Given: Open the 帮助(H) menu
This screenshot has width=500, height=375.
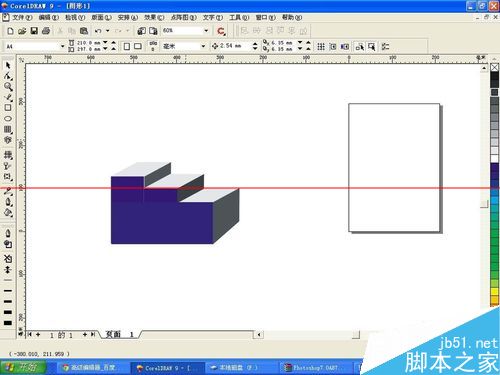Looking at the screenshot, I should click(292, 17).
